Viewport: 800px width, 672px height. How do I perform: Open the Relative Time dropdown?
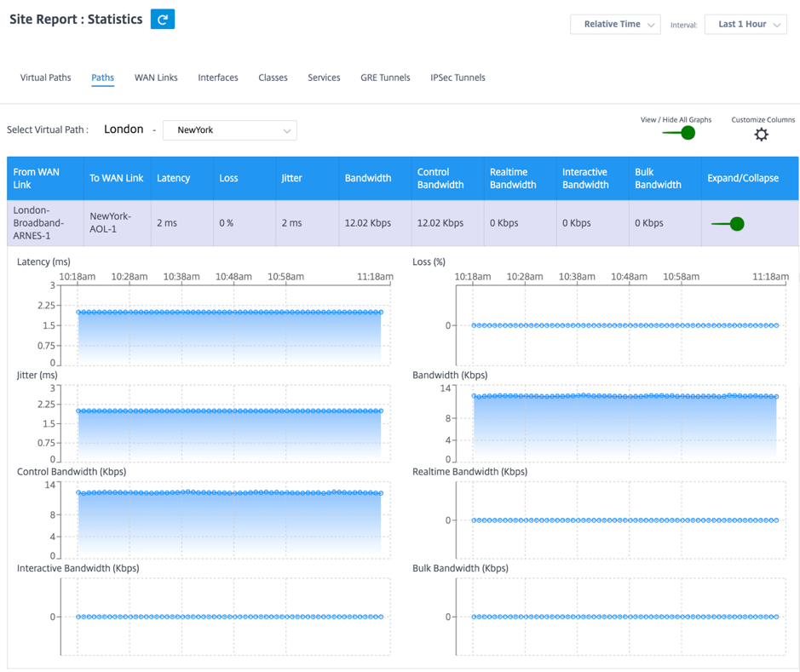(615, 25)
